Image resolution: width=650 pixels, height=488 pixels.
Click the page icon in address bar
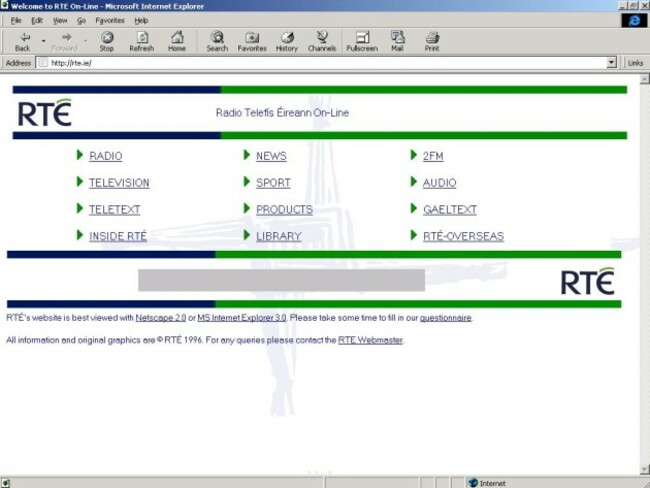point(43,63)
